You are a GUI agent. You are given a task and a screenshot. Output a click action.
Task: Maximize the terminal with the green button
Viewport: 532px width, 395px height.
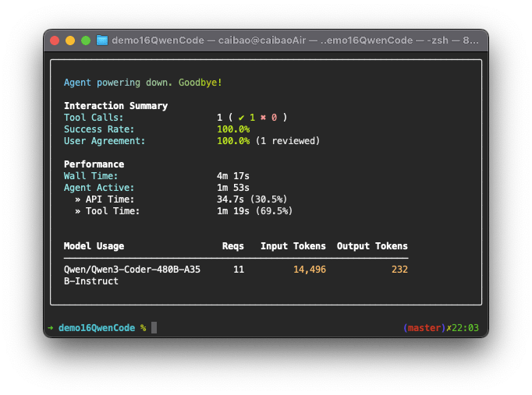coord(86,41)
